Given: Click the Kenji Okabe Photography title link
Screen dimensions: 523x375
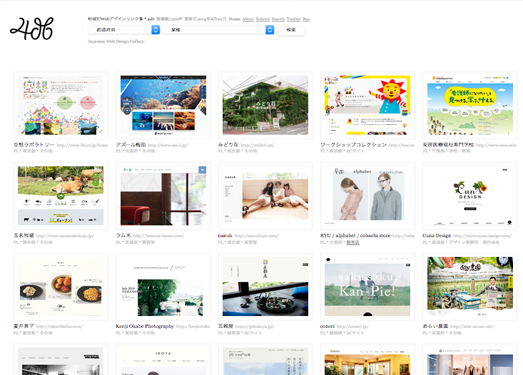Looking at the screenshot, I should point(145,326).
